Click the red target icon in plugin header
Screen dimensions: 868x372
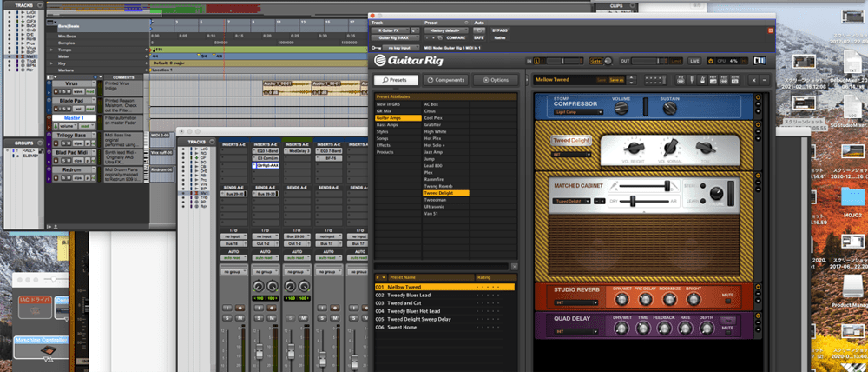(x=770, y=30)
